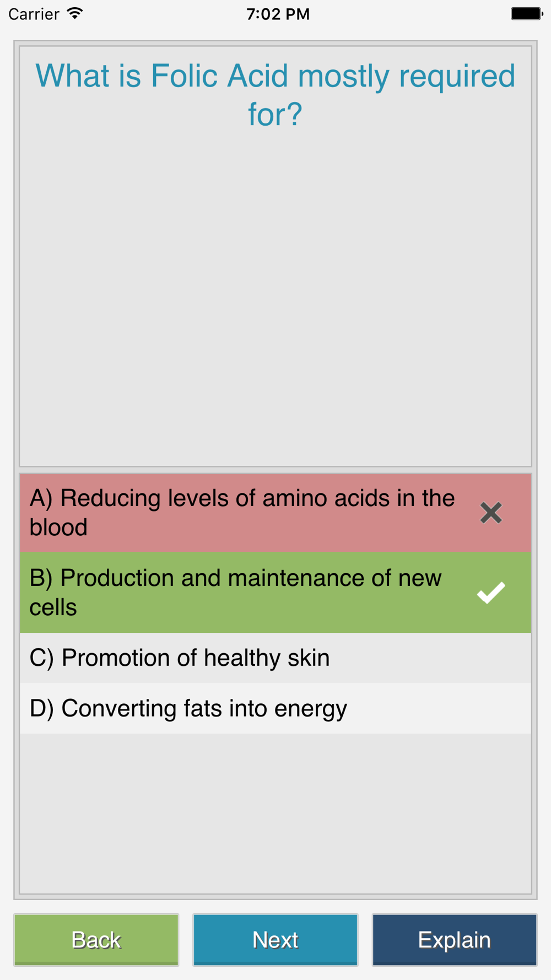Tap the word 'cells' in answer B
The height and width of the screenshot is (980, 551).
pyautogui.click(x=53, y=607)
